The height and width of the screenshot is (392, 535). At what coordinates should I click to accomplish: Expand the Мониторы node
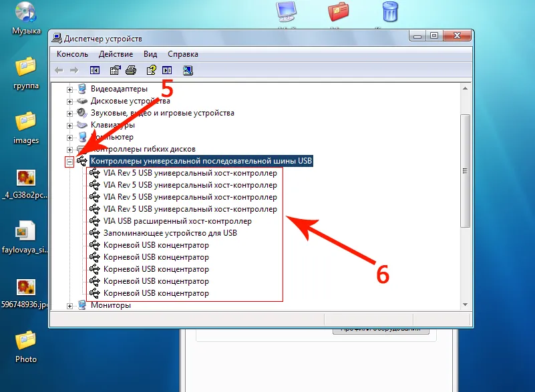[69, 306]
